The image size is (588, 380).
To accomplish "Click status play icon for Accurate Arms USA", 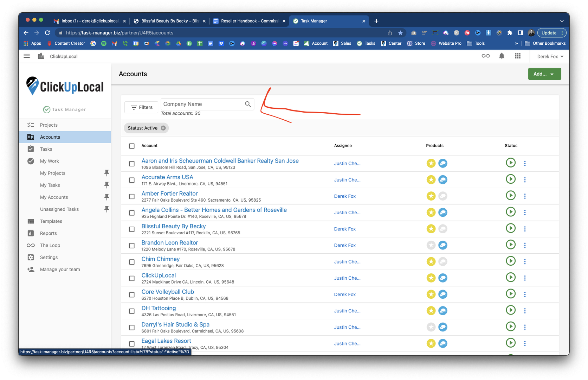I will (x=511, y=179).
